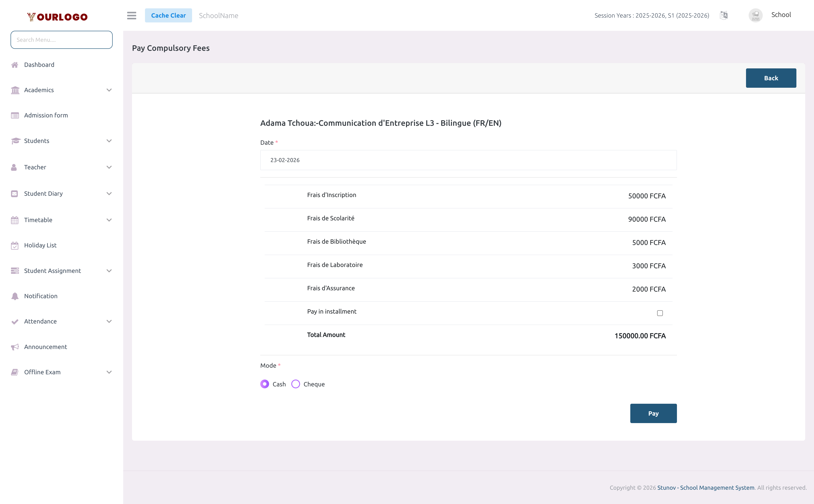Select the Academics bank icon
Screen dimensions: 814x504
[15, 90]
